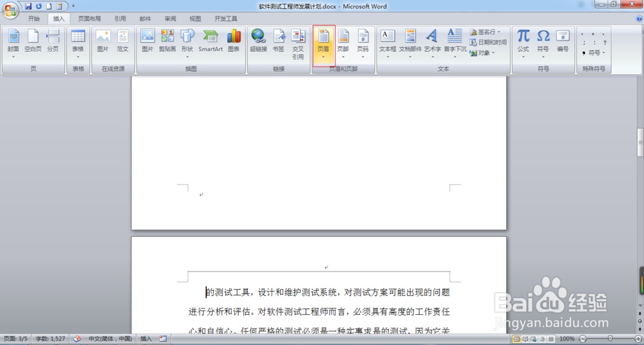The height and width of the screenshot is (345, 644).
Task: Switch to the 开始 ribbon tab
Action: pyautogui.click(x=34, y=19)
